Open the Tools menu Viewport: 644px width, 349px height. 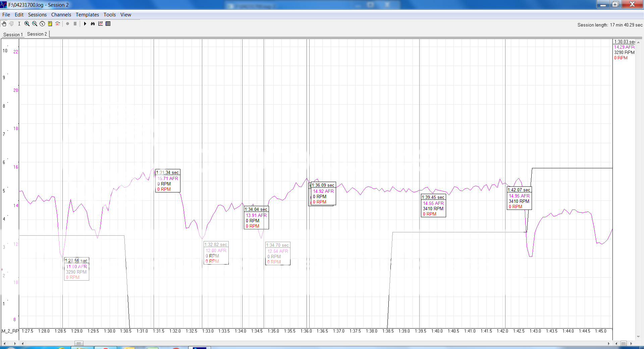(109, 15)
